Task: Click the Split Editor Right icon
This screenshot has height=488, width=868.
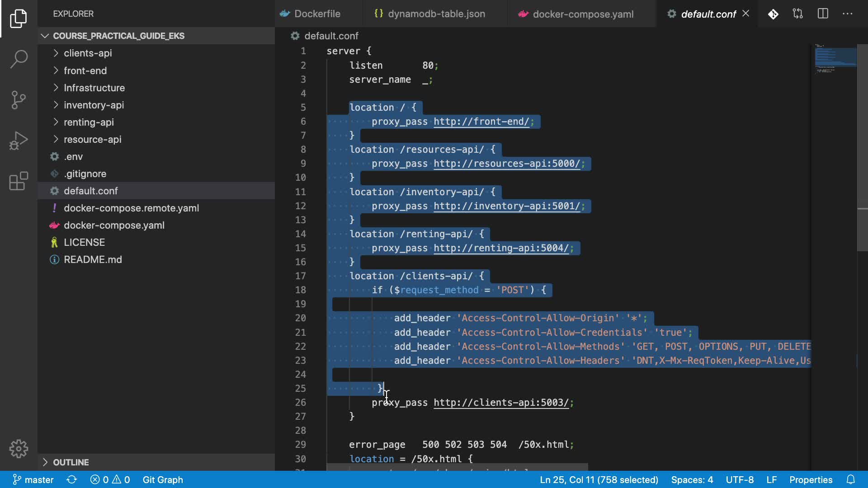Action: pos(823,14)
